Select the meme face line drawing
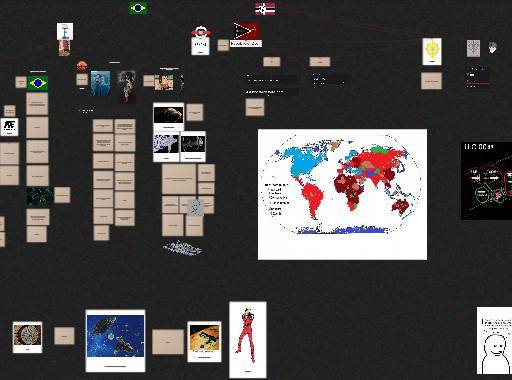The height and width of the screenshot is (380, 512). 494,340
